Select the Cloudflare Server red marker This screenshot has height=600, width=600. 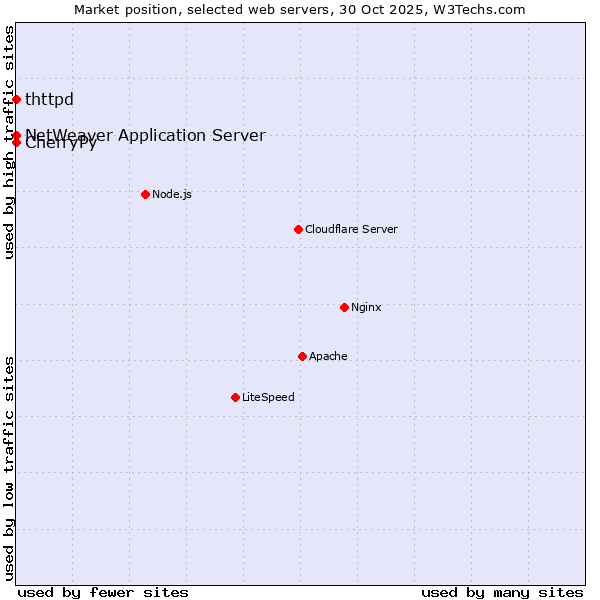(298, 229)
